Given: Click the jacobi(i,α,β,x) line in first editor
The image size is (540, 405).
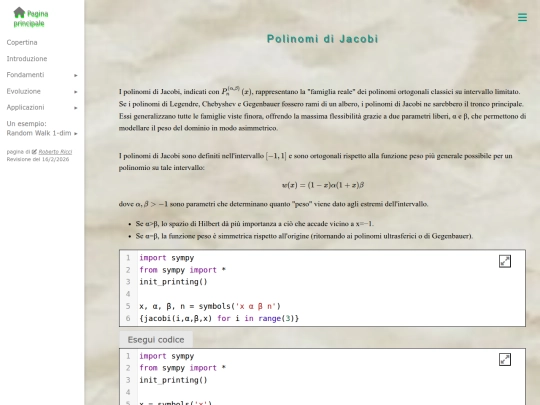Looking at the screenshot, I should click(219, 319).
